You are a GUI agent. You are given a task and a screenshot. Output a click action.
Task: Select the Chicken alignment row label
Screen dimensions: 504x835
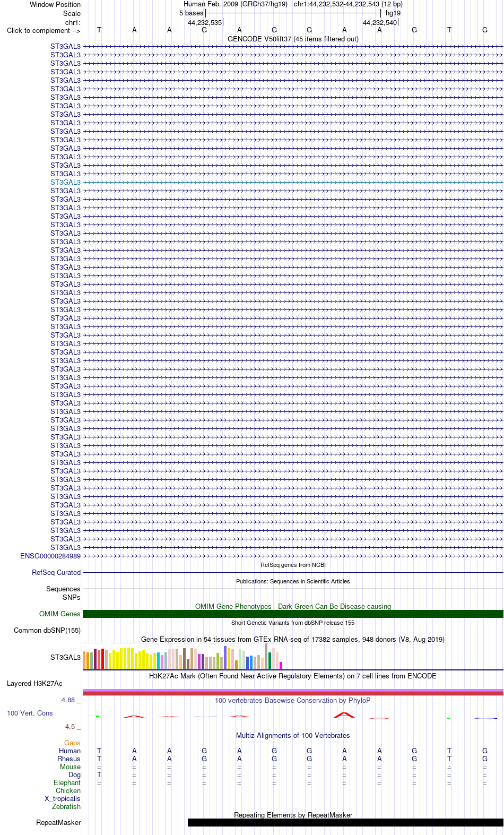[68, 790]
